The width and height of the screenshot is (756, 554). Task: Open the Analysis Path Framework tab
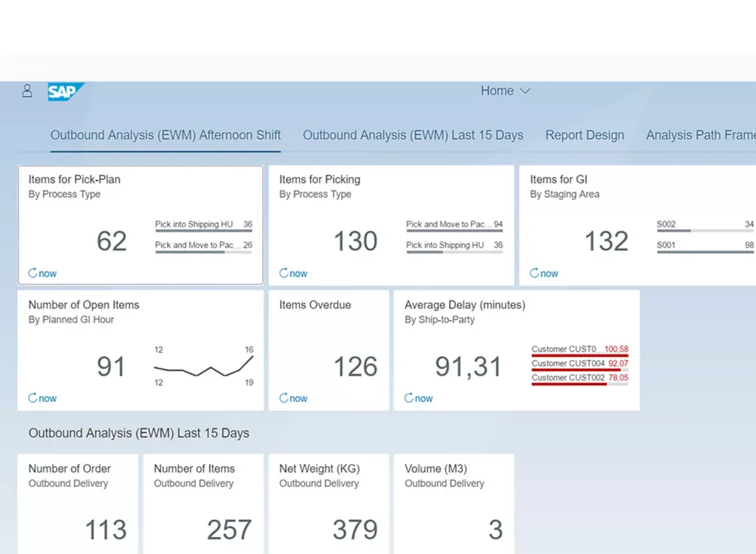coord(700,135)
